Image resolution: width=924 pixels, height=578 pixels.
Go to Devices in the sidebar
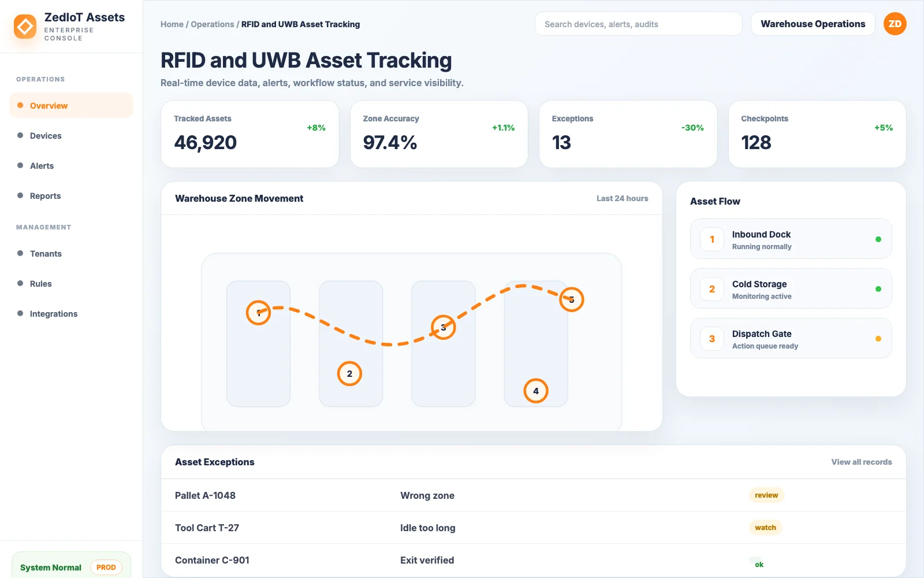click(x=71, y=135)
